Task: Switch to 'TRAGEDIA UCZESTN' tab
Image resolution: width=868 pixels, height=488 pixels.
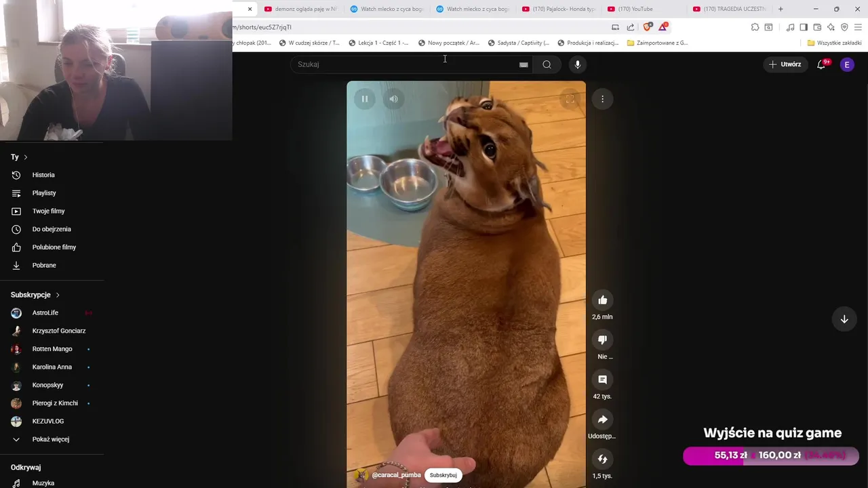Action: tap(730, 9)
